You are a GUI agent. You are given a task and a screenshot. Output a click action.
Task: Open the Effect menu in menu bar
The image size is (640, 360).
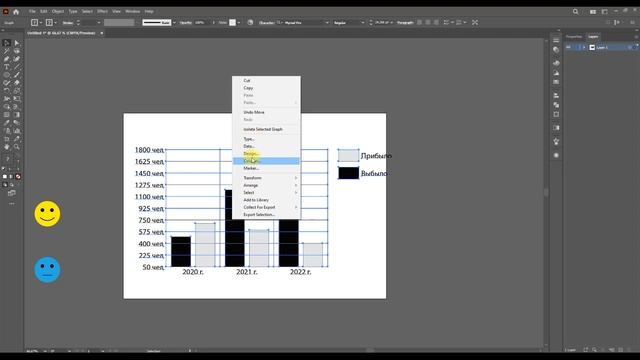tap(102, 11)
